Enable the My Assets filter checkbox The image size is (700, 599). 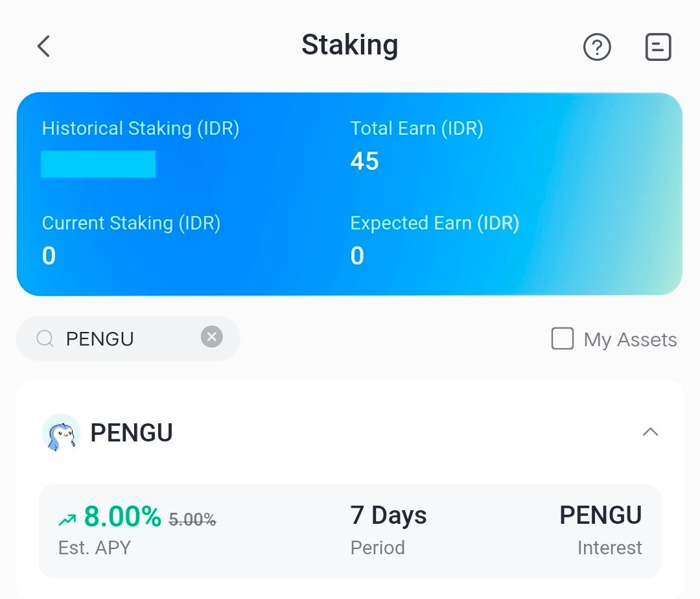563,338
